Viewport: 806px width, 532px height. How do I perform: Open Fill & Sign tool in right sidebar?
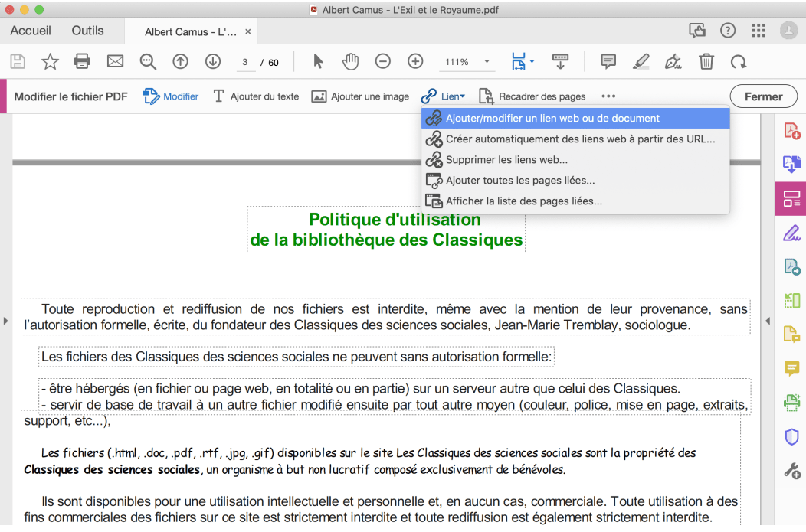(x=791, y=233)
